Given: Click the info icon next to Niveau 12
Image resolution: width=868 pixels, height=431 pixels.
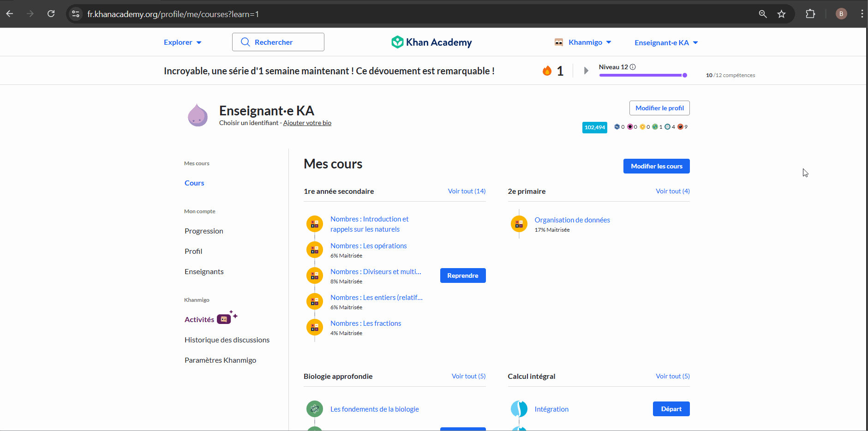Looking at the screenshot, I should click(x=633, y=67).
